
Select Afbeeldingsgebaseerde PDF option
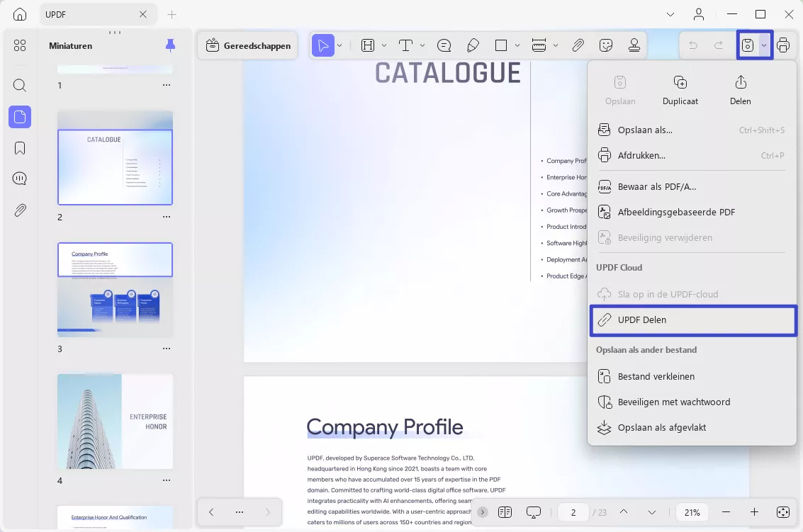click(691, 212)
